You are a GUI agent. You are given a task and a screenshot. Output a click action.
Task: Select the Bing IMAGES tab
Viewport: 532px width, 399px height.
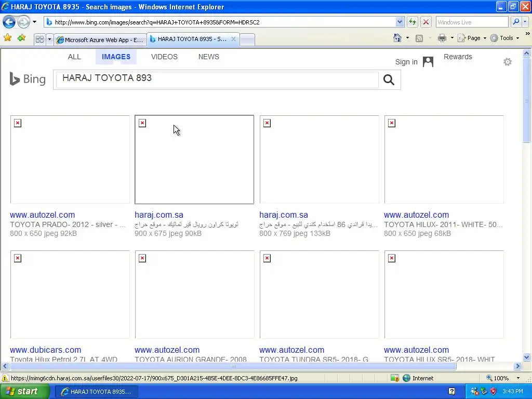pyautogui.click(x=116, y=57)
